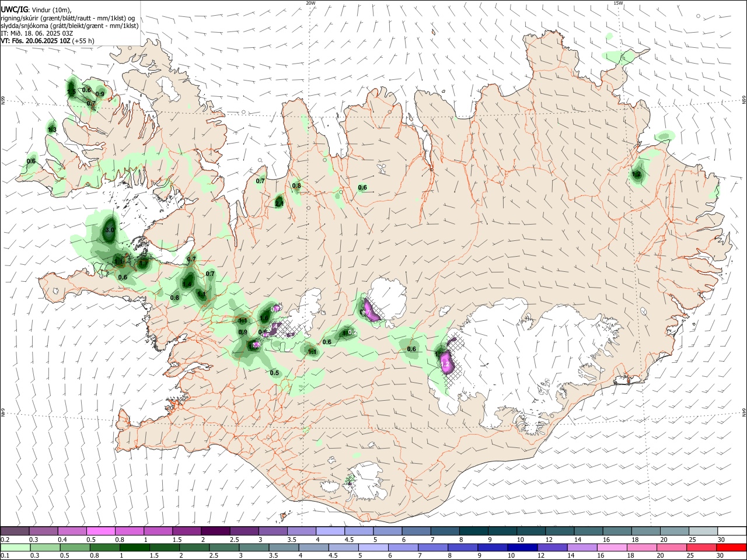Click the dark mauve 0.2 swatch in upper legend row
The width and height of the screenshot is (747, 560).
coord(15,531)
